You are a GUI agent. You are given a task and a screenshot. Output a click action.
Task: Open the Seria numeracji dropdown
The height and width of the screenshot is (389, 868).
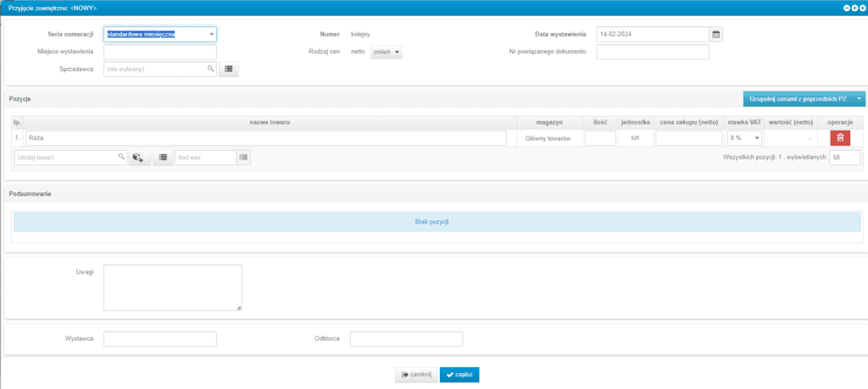coord(160,35)
